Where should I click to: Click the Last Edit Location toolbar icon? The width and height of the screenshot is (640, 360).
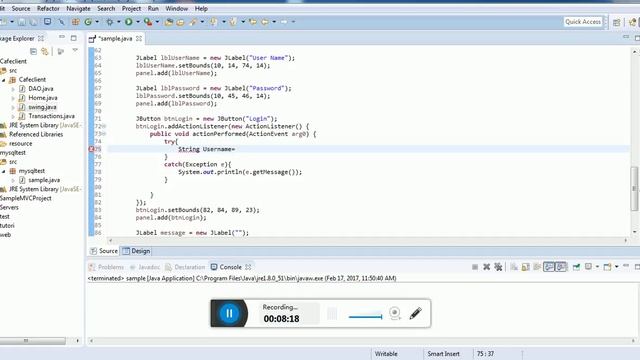pos(253,22)
